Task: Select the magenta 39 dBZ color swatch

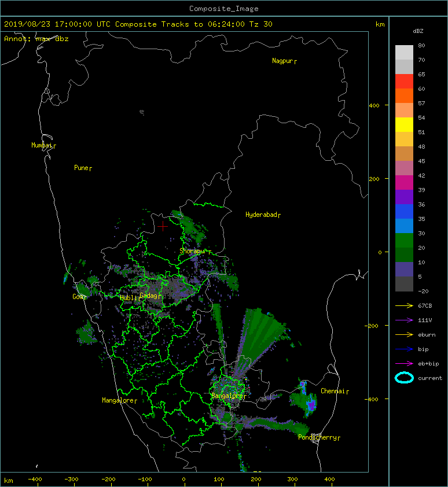Action: [x=404, y=182]
